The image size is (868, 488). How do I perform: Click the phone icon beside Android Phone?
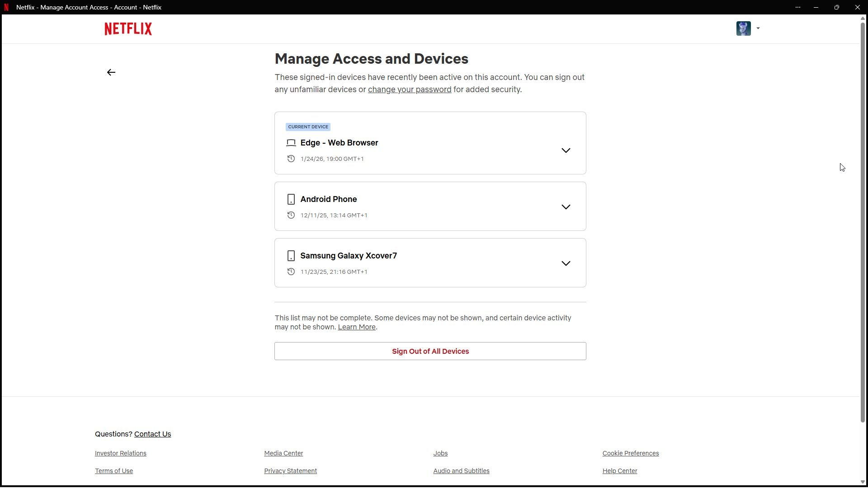(291, 199)
